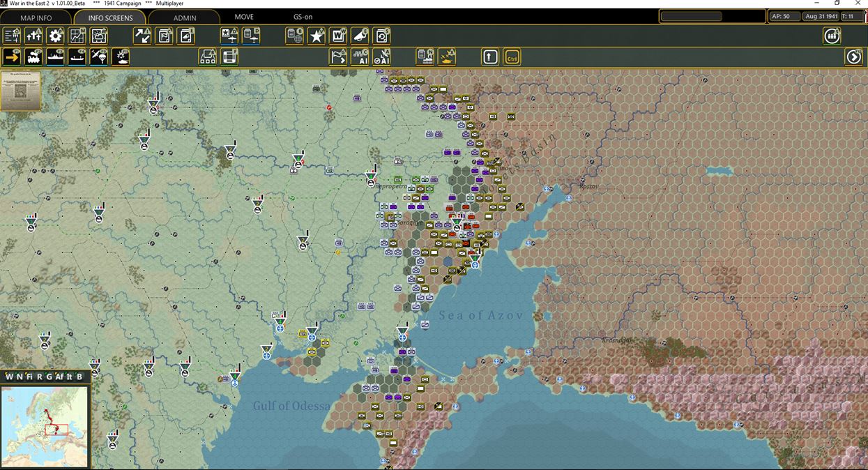The image size is (868, 470).
Task: Select the INFO SCREENS tab
Action: (110, 17)
